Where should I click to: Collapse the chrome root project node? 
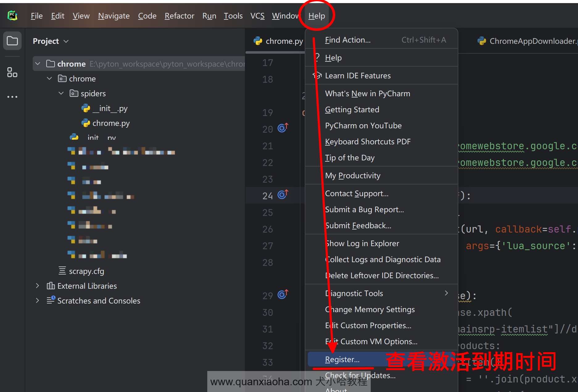(x=38, y=64)
